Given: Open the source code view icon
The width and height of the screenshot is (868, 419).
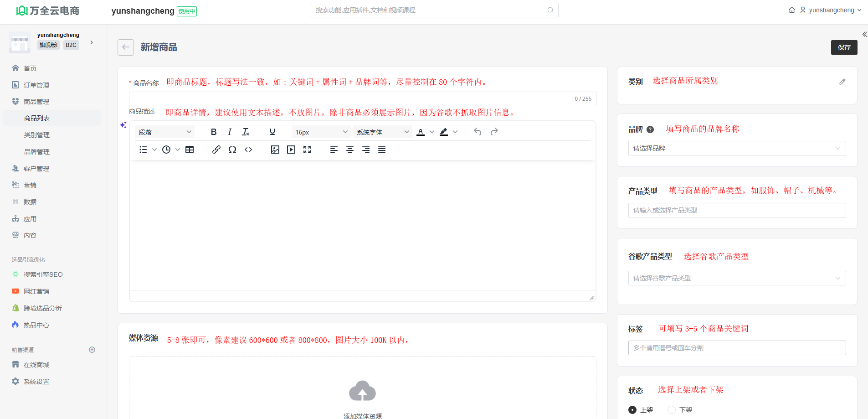Looking at the screenshot, I should pyautogui.click(x=248, y=150).
